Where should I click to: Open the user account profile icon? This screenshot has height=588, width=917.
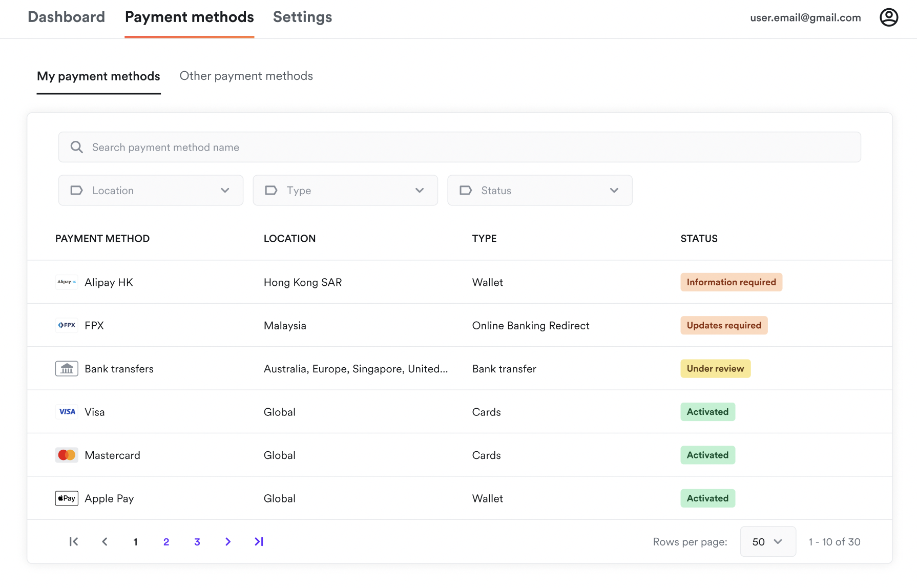point(888,17)
